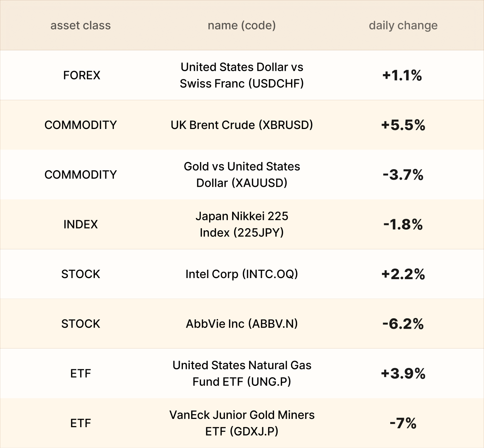Click the INDEX asset class cell

[80, 225]
